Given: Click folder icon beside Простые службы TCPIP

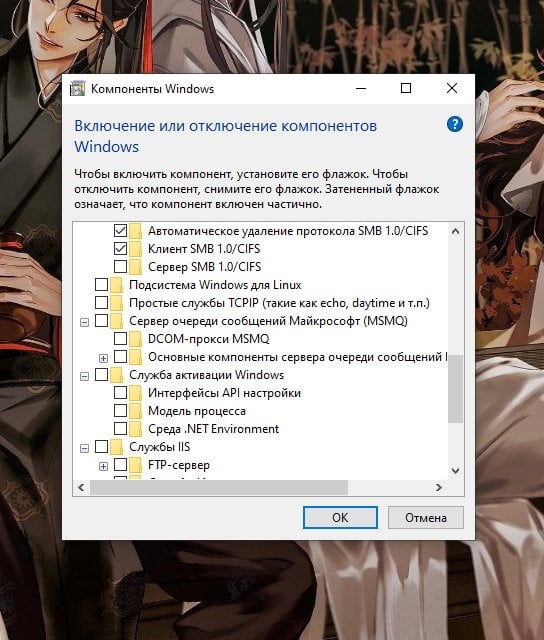Looking at the screenshot, I should pyautogui.click(x=117, y=302).
